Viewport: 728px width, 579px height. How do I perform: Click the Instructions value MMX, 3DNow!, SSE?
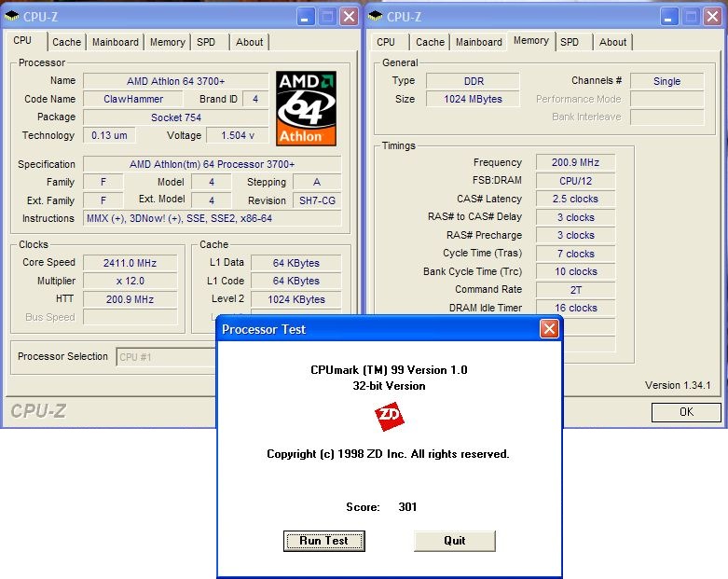213,218
